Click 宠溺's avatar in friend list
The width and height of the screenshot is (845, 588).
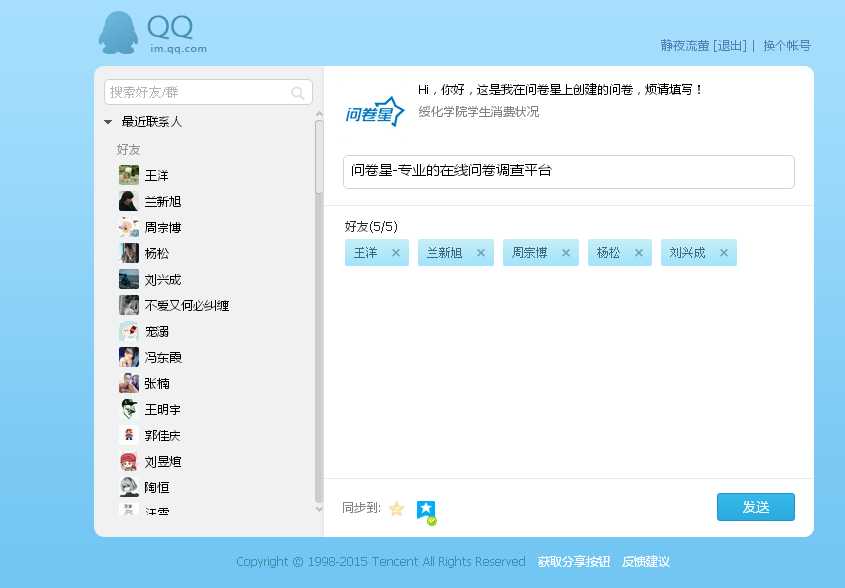[129, 331]
